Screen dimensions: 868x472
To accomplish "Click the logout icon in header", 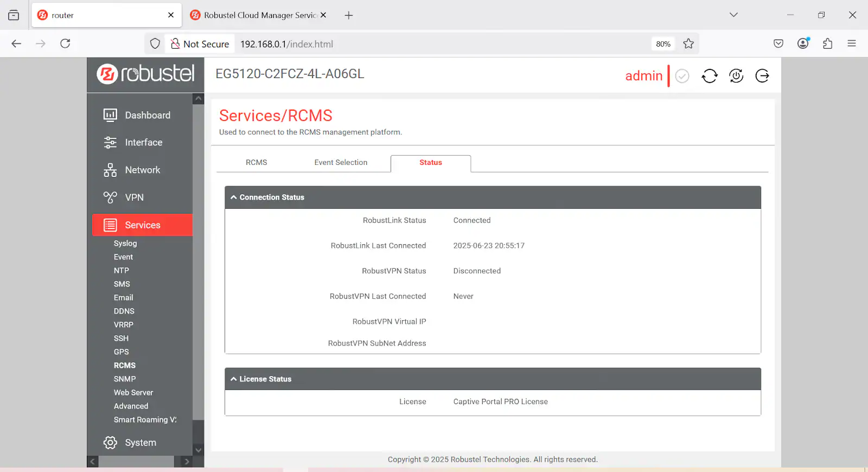I will coord(762,76).
